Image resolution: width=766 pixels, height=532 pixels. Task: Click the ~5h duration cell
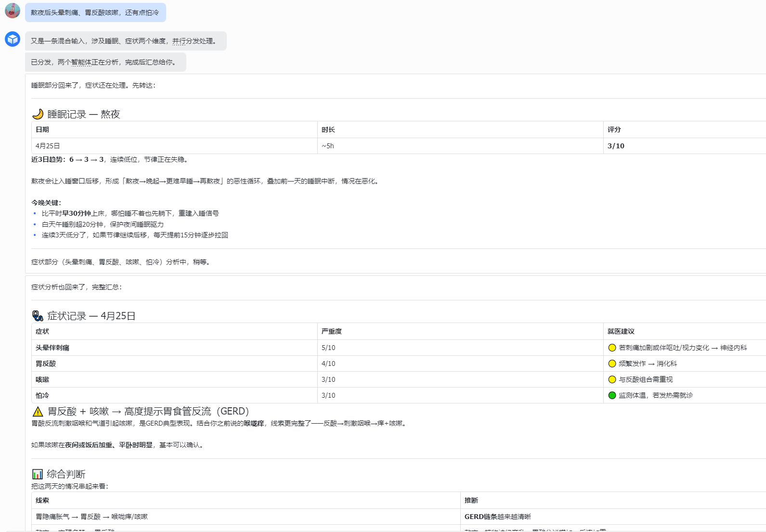(x=460, y=146)
